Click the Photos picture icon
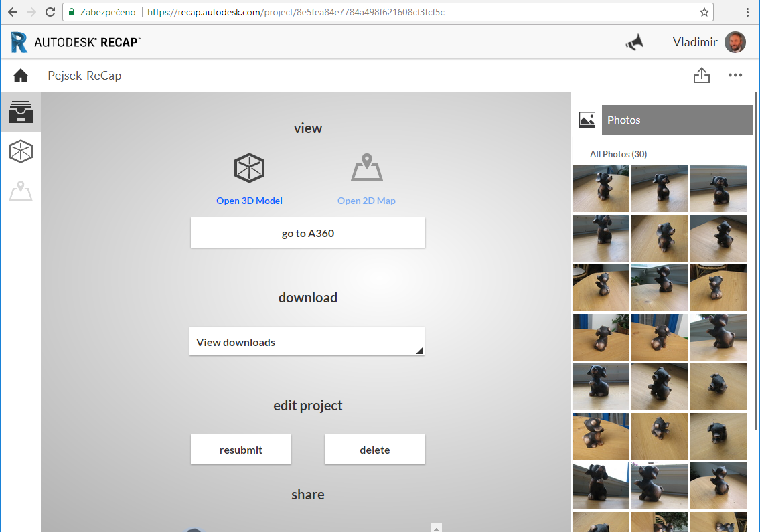The image size is (760, 532). point(587,120)
